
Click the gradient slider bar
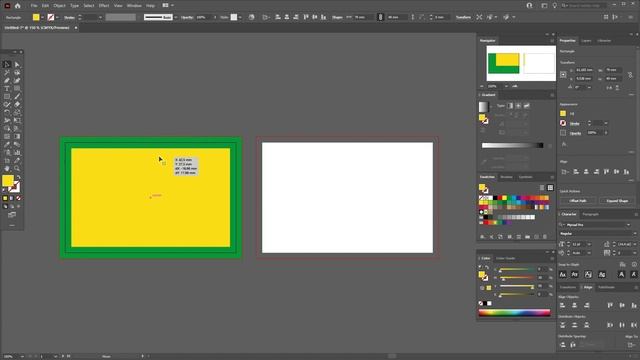tap(512, 145)
